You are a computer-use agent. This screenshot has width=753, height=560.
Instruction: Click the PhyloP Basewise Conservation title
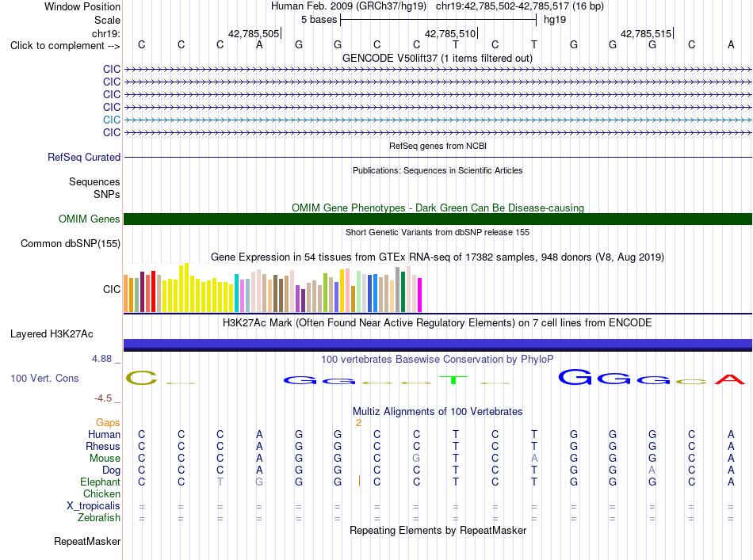pos(438,359)
